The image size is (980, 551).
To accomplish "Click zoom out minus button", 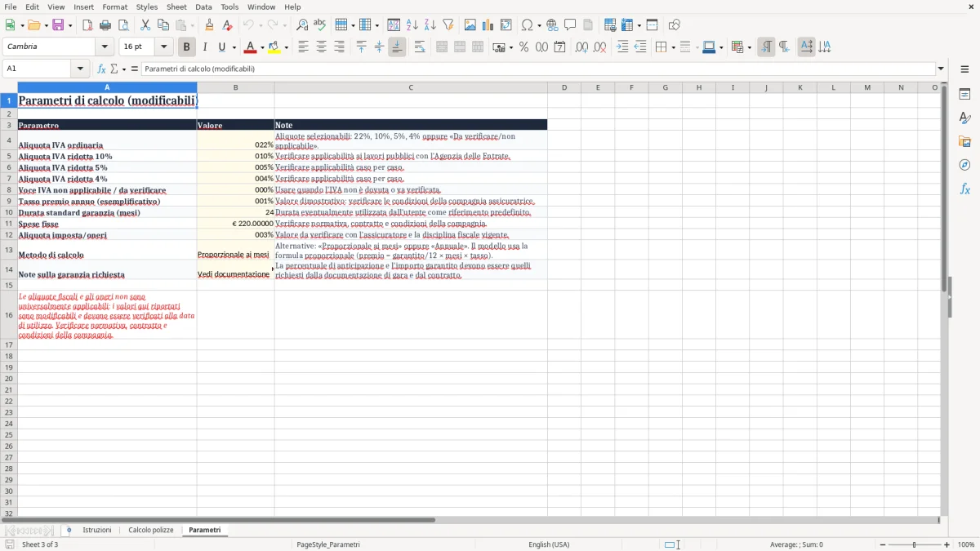I will (882, 544).
